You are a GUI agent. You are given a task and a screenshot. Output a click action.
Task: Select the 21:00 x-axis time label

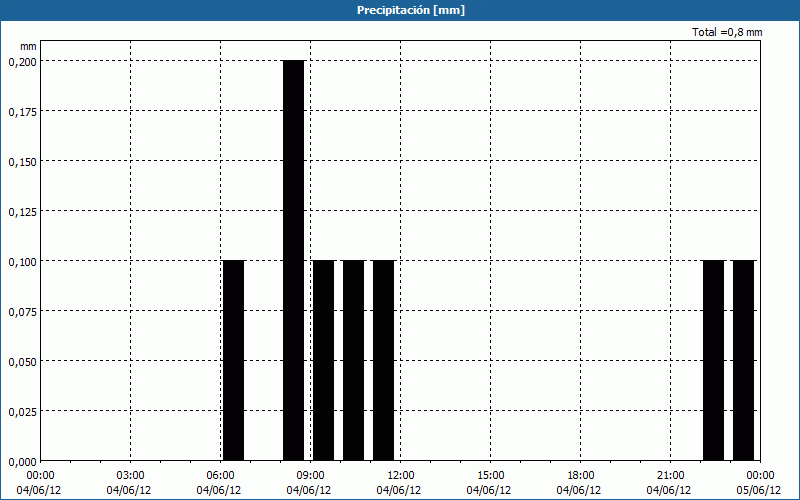coord(670,476)
